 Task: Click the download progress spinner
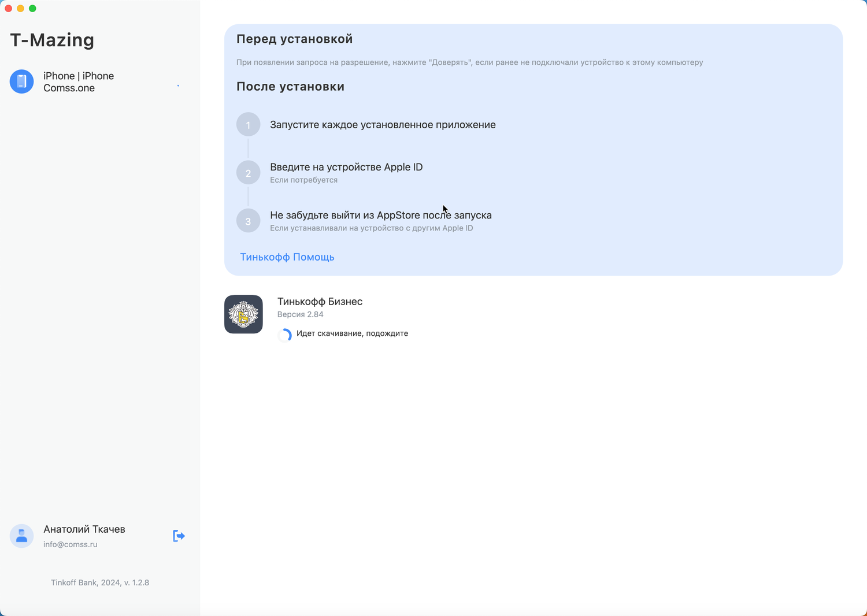pyautogui.click(x=285, y=335)
